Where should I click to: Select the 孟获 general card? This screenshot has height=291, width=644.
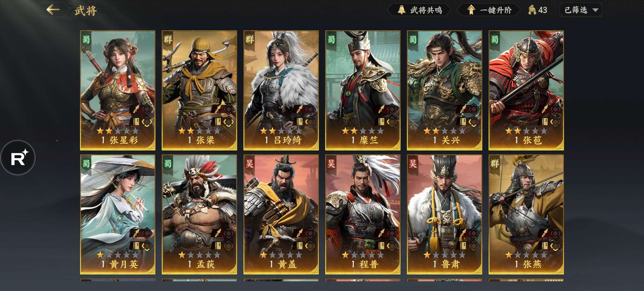click(199, 214)
